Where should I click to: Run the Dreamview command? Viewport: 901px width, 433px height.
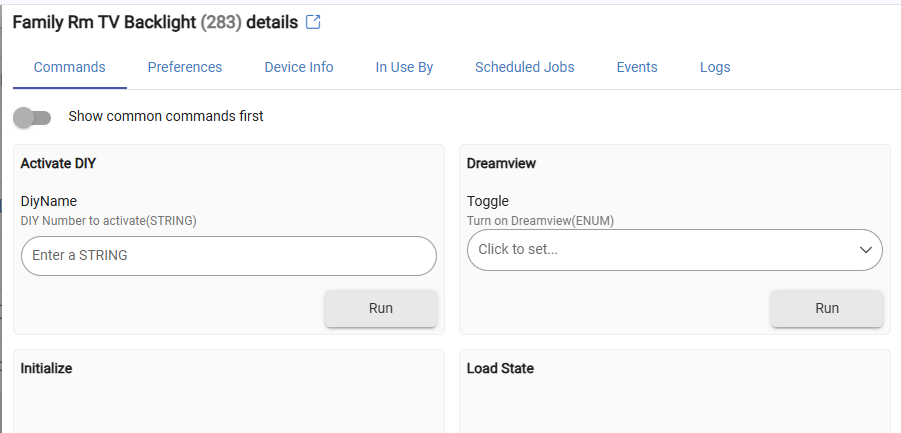point(827,308)
